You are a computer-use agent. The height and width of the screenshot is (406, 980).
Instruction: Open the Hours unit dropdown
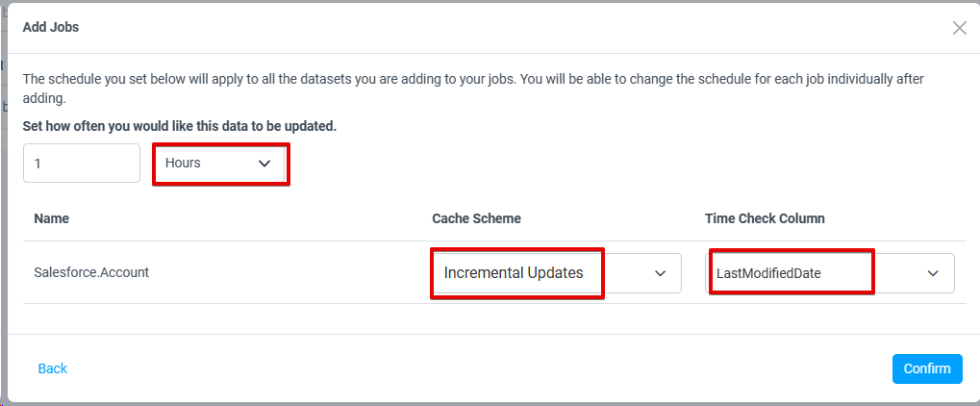(x=220, y=164)
